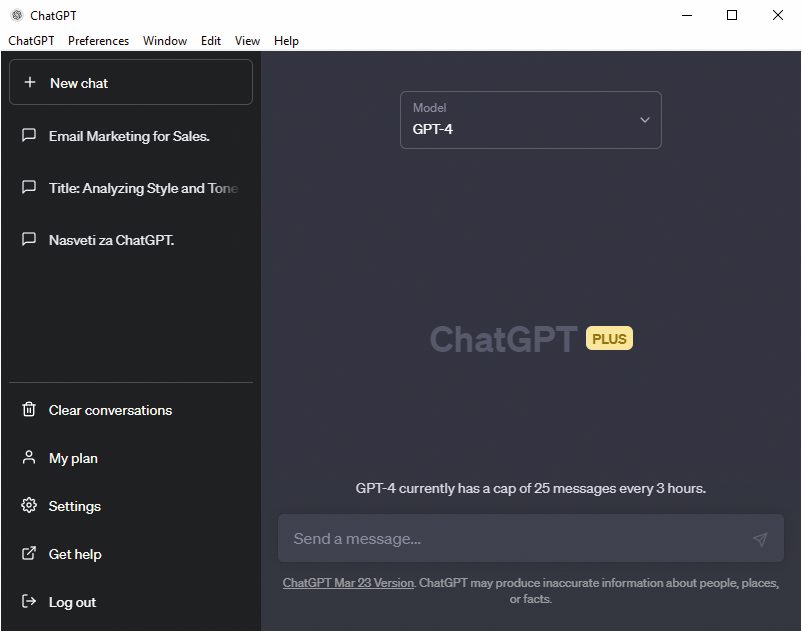
Task: Open the Edit menu
Action: [211, 41]
